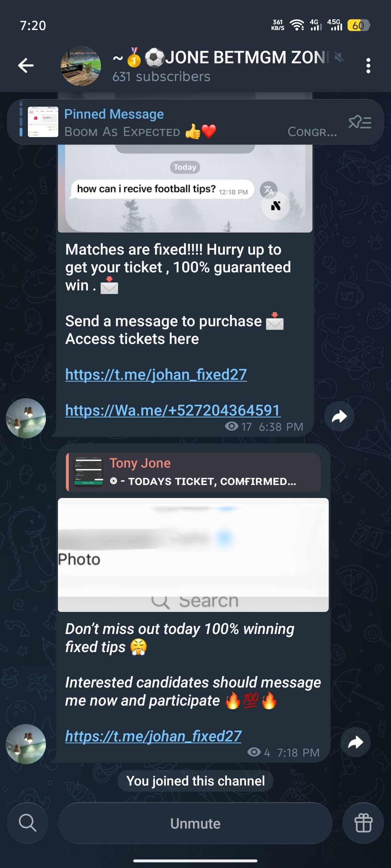This screenshot has width=391, height=868.
Task: Open first t.me/johan_fixed27 link
Action: 156,375
